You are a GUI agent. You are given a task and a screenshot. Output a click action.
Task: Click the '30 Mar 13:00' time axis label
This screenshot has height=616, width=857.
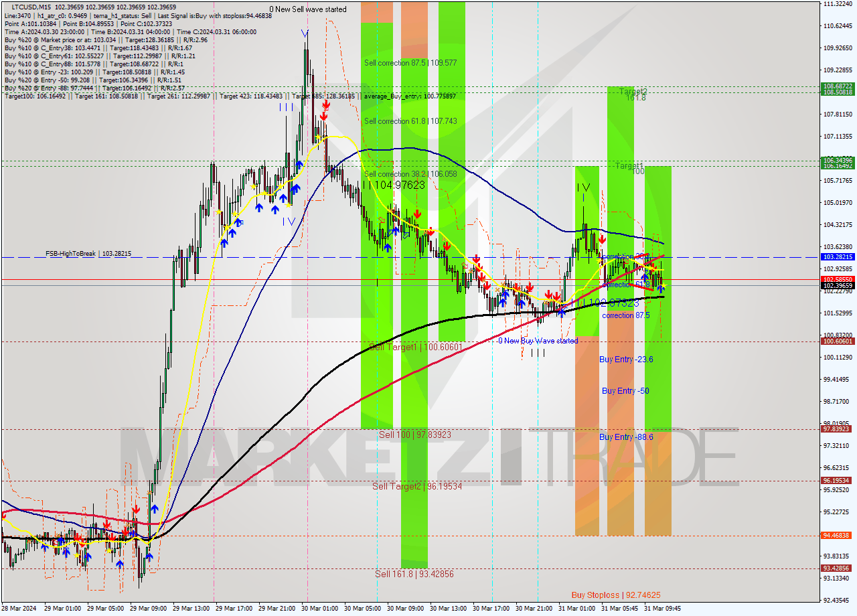point(447,609)
